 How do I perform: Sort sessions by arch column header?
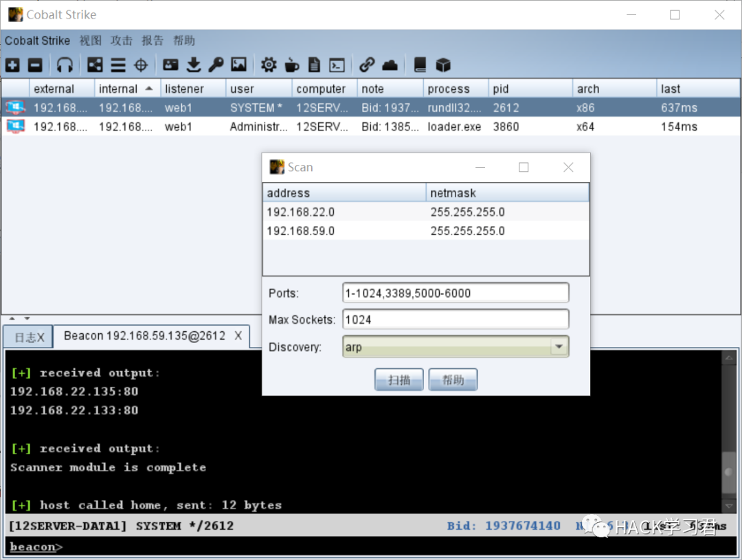coord(615,89)
